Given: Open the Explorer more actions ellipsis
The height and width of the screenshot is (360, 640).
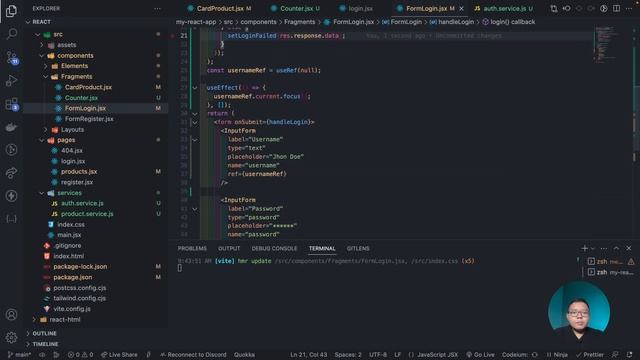Looking at the screenshot, I should [x=158, y=9].
